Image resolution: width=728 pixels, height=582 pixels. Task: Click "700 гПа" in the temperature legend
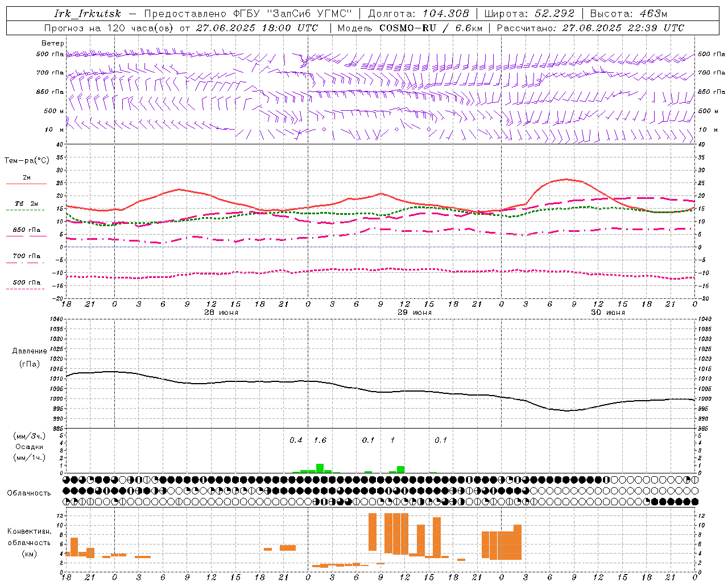coord(26,256)
